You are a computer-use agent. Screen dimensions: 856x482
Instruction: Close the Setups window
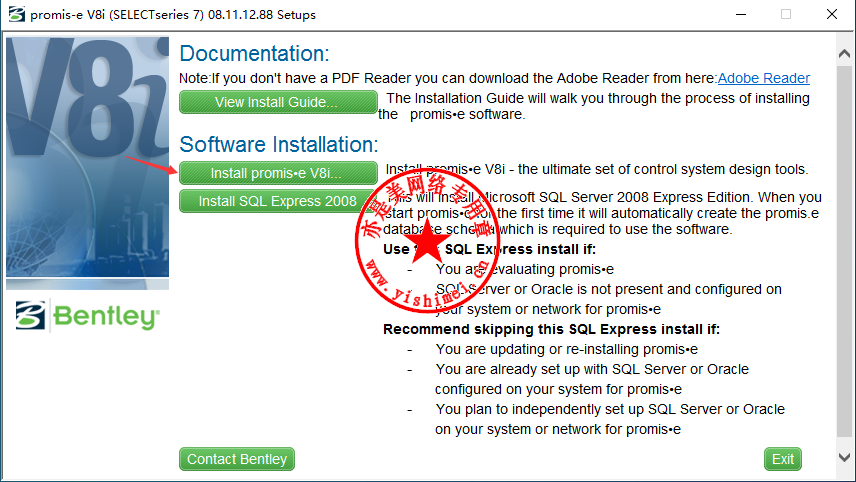[831, 14]
